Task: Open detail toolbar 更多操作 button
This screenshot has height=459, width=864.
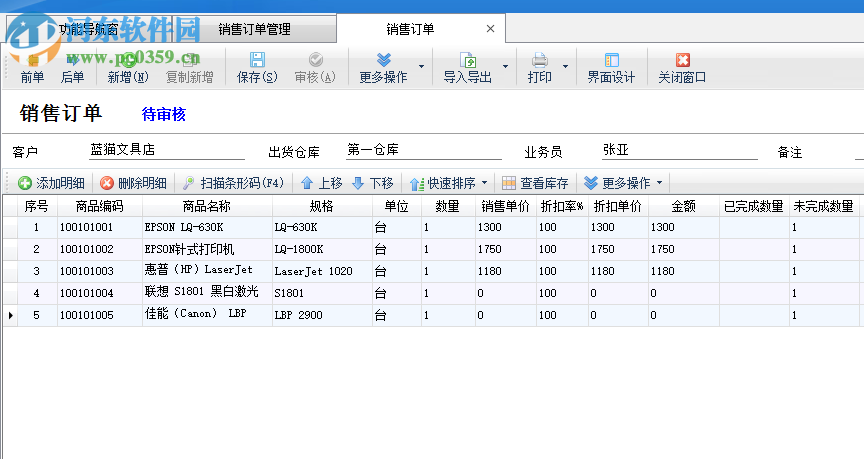Action: coord(617,183)
